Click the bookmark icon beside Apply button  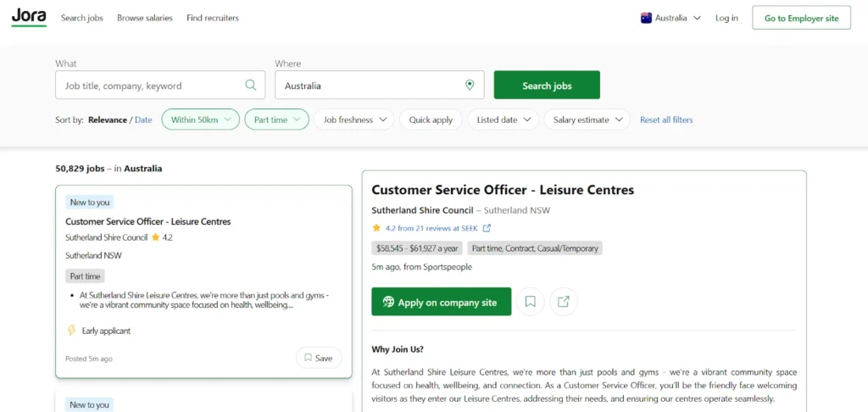pos(531,302)
